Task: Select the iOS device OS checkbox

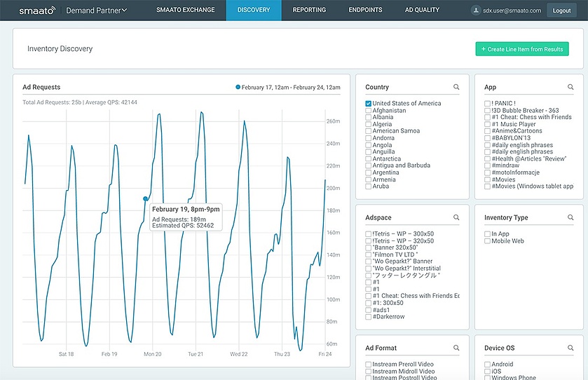Action: pos(487,372)
